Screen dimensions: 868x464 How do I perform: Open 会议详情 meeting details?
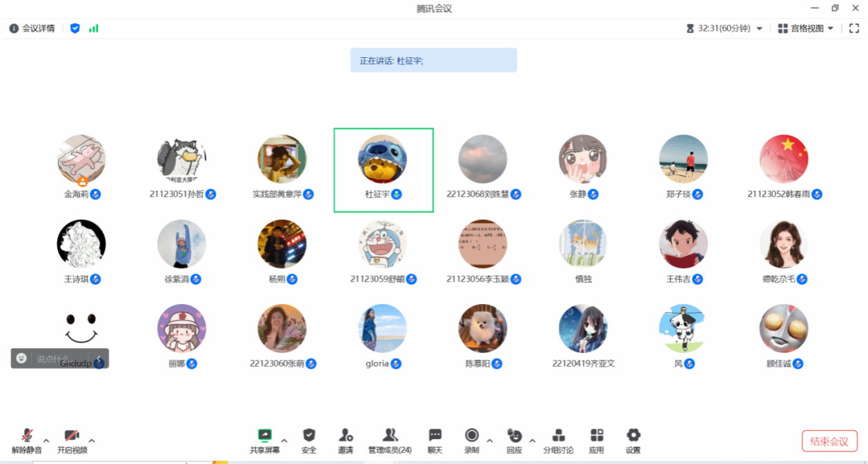32,28
